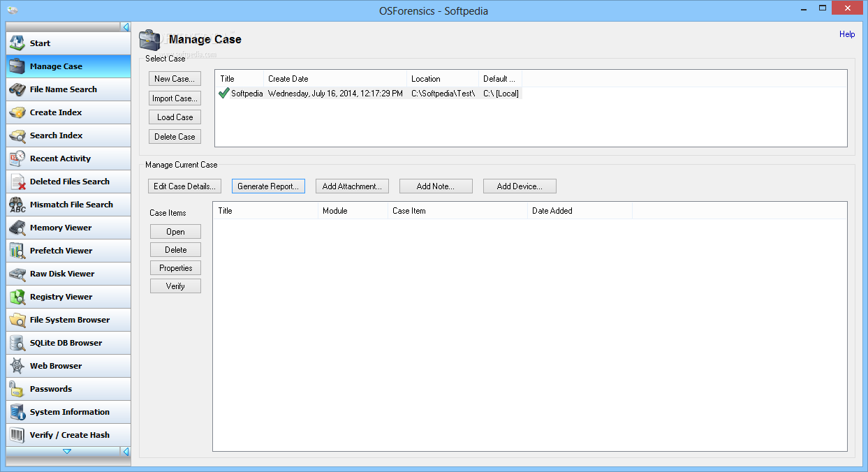Click the Import Case... button
The height and width of the screenshot is (472, 868).
point(175,98)
